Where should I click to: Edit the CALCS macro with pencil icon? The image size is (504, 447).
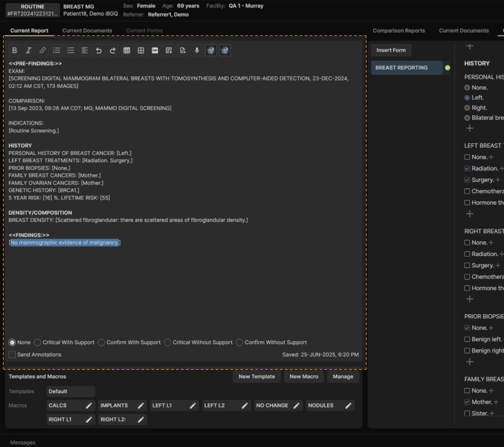[x=89, y=405]
